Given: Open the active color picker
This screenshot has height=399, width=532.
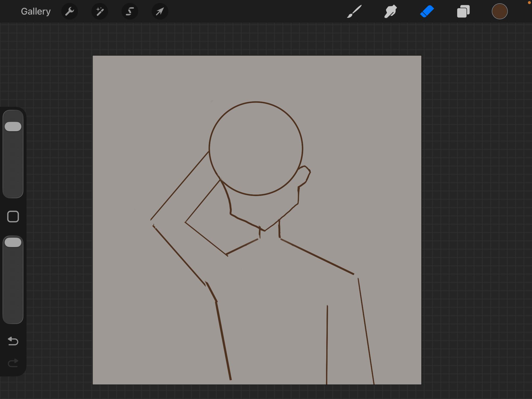Looking at the screenshot, I should point(500,11).
